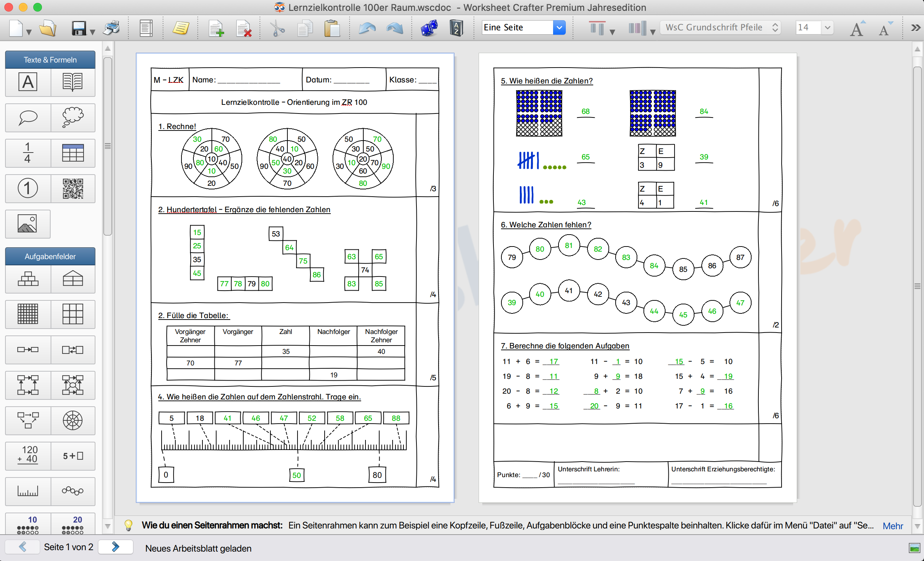Viewport: 924px width, 561px height.
Task: Click the Copy icon
Action: (304, 28)
